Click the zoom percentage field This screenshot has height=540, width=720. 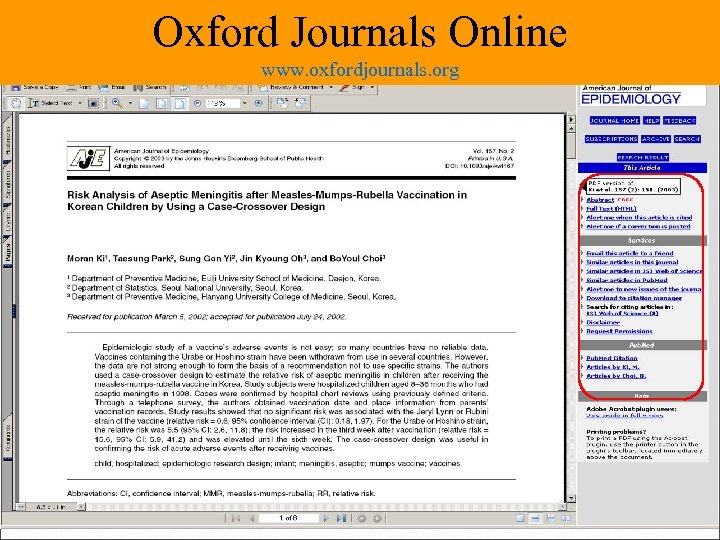click(x=223, y=104)
